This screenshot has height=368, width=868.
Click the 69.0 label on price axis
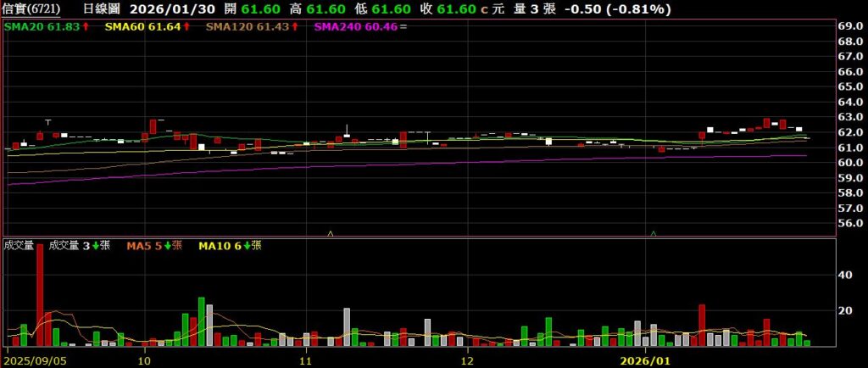coord(850,26)
